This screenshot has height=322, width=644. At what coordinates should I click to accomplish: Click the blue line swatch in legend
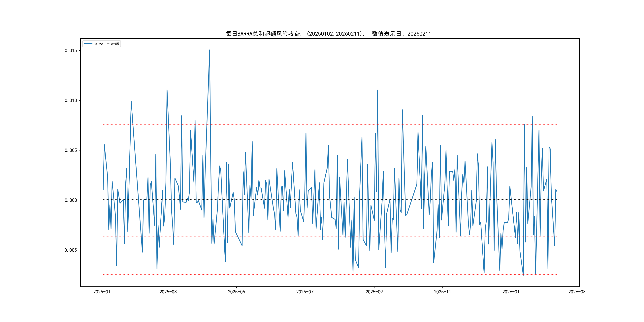[x=88, y=44]
